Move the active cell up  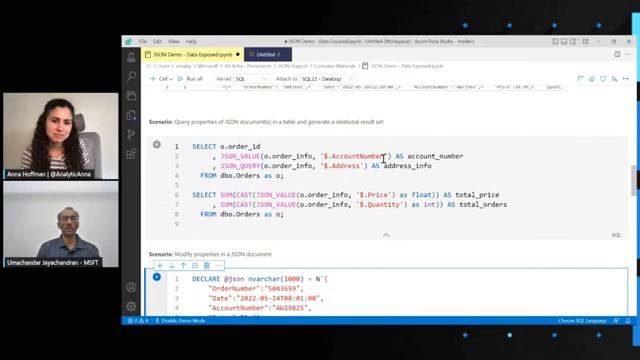[183, 266]
